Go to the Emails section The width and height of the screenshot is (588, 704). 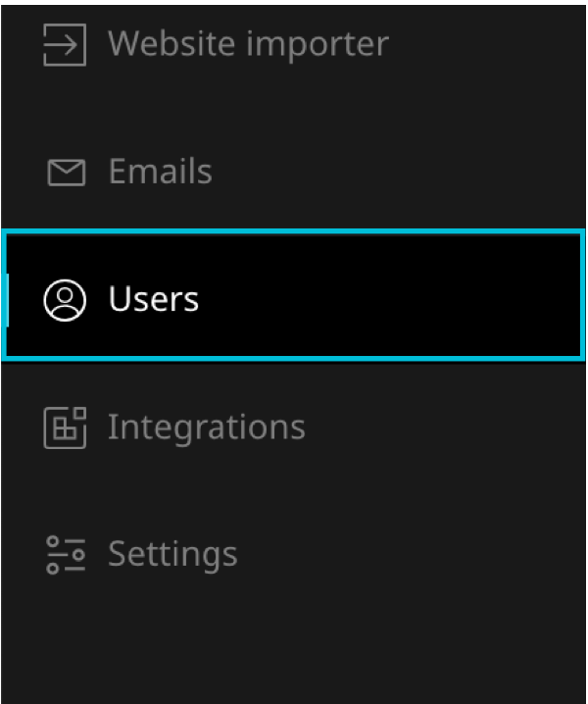[x=160, y=172]
